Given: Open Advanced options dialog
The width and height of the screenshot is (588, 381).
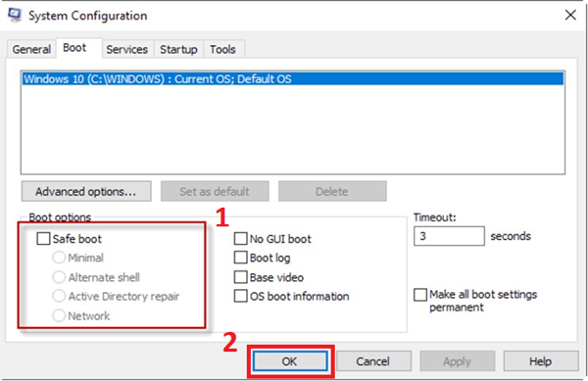Looking at the screenshot, I should point(86,191).
